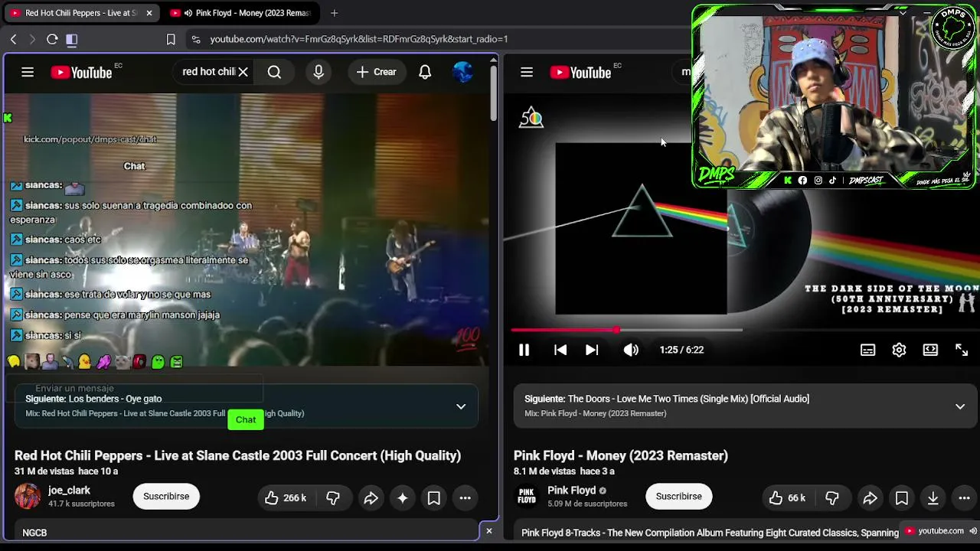Clear the 'red hot chili' search text
The height and width of the screenshot is (551, 980).
pos(243,72)
